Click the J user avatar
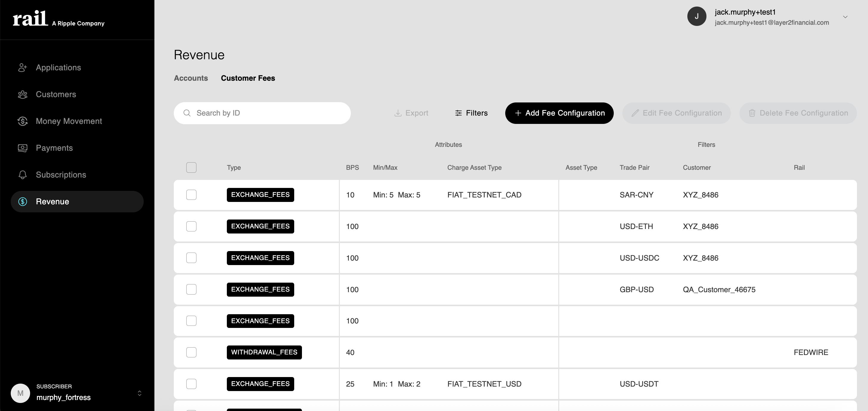The height and width of the screenshot is (411, 868). click(x=697, y=16)
